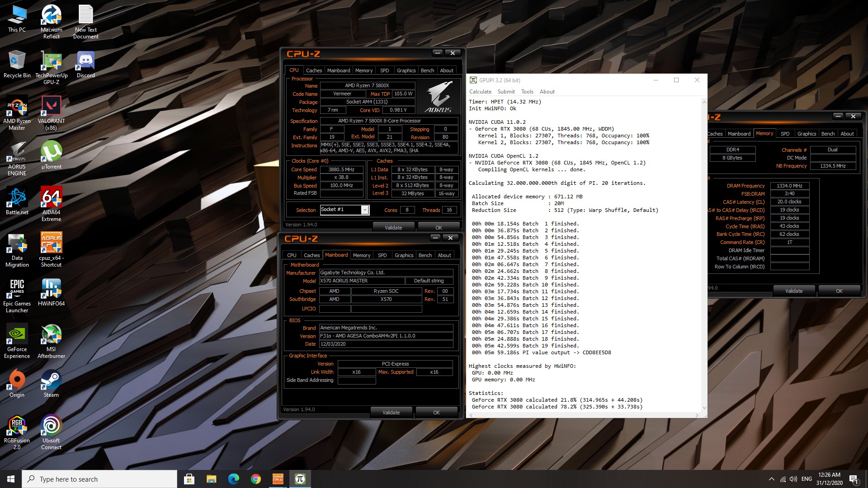Open the volume control in the tray
868x488 pixels.
tap(793, 479)
